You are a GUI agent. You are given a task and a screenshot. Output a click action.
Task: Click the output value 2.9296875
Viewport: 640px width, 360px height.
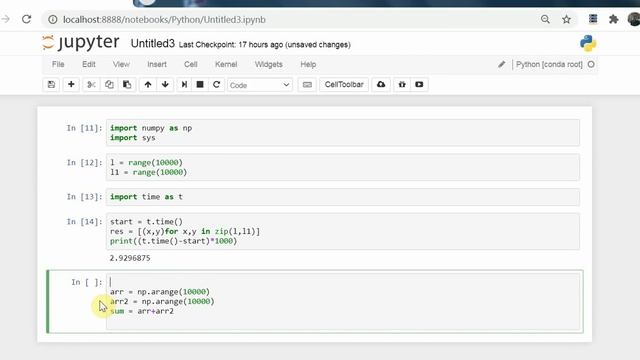point(130,258)
